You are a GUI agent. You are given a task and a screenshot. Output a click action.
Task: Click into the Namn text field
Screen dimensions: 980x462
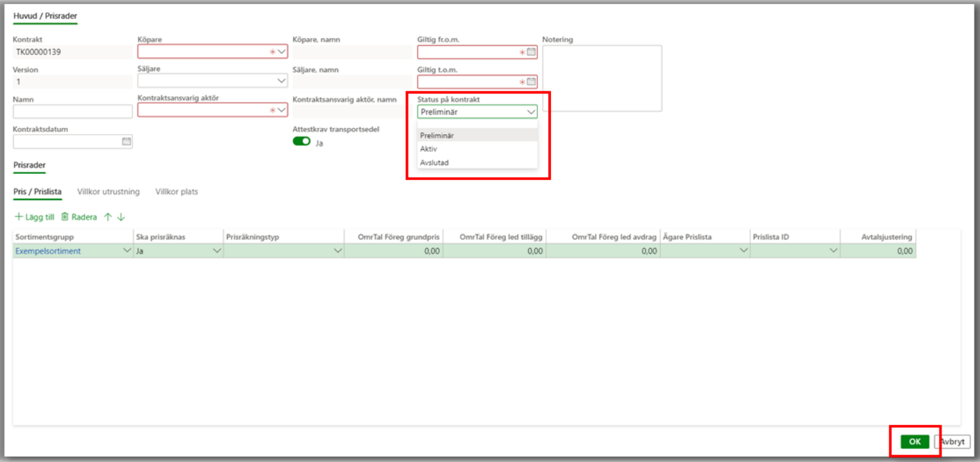72,112
